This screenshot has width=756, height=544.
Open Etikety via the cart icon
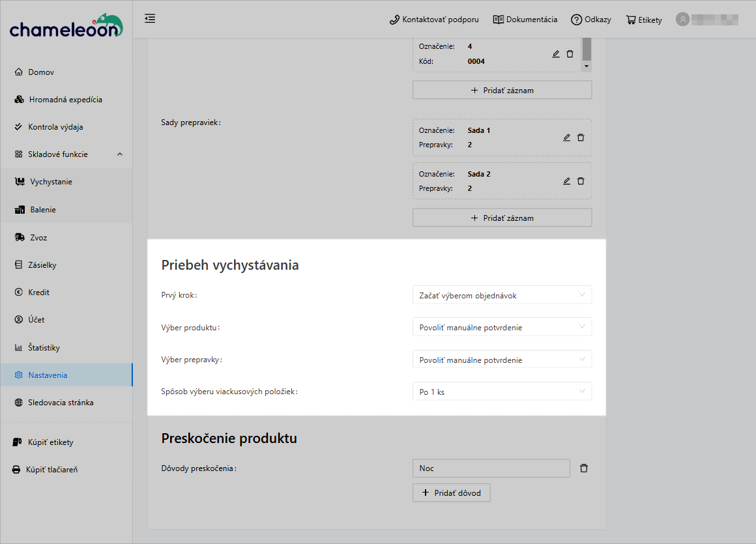point(643,20)
